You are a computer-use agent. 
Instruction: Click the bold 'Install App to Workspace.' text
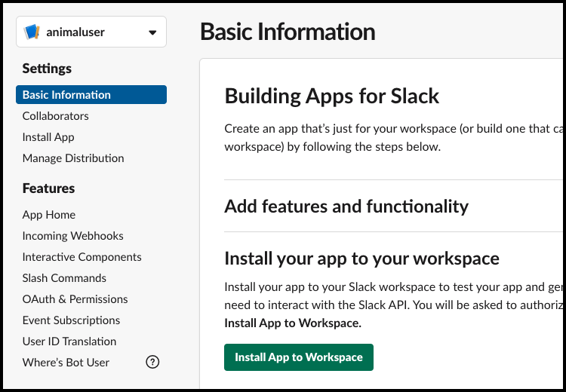point(293,323)
